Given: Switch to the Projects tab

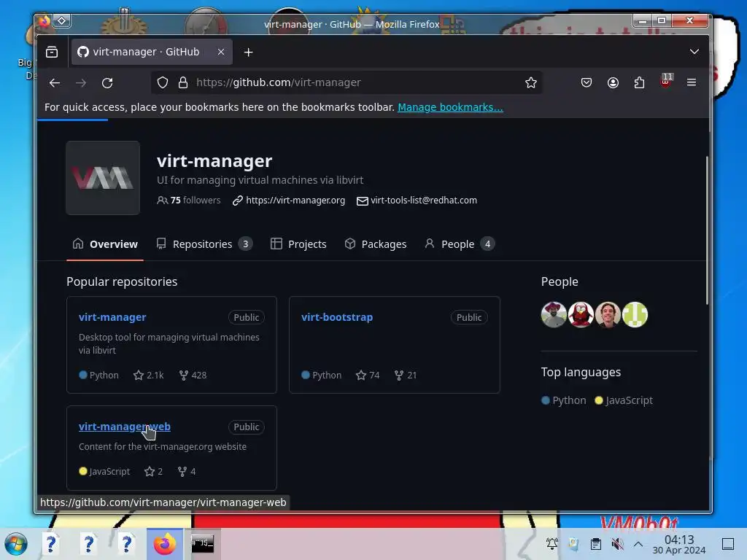Looking at the screenshot, I should pos(298,244).
